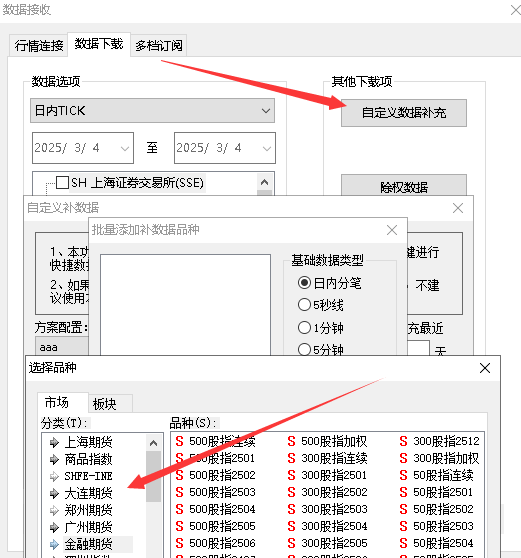Close the 批量添加补数据品种 dialog
This screenshot has height=558, width=521.
392,230
